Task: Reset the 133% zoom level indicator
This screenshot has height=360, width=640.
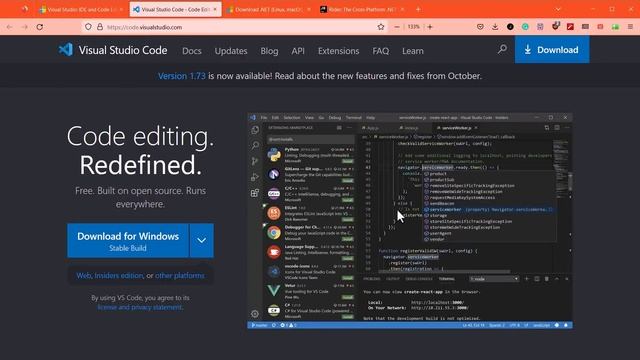Action: click(x=413, y=27)
